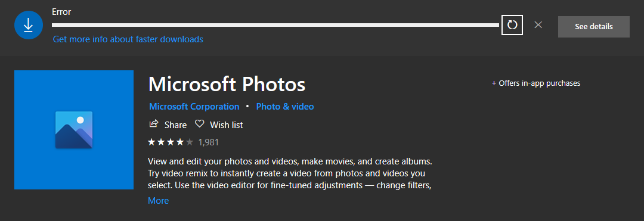Click the star rating row

tap(171, 142)
